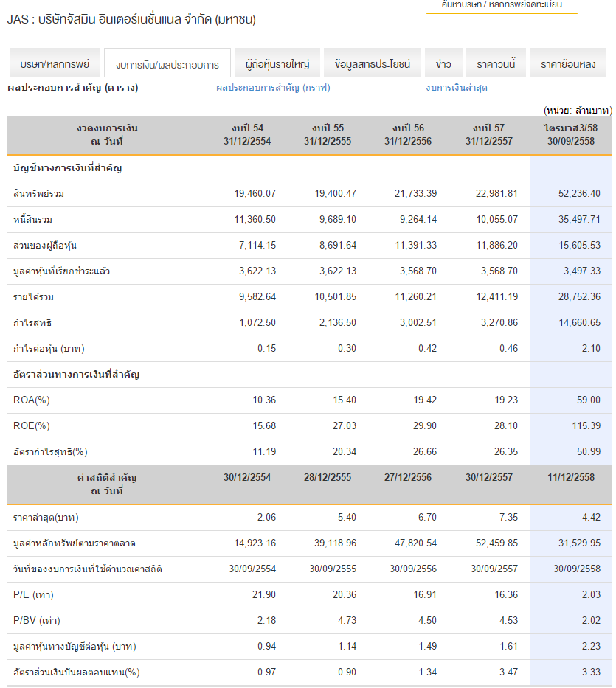Select total liabilities value 9,689.10
This screenshot has height=688, width=616.
tap(338, 220)
